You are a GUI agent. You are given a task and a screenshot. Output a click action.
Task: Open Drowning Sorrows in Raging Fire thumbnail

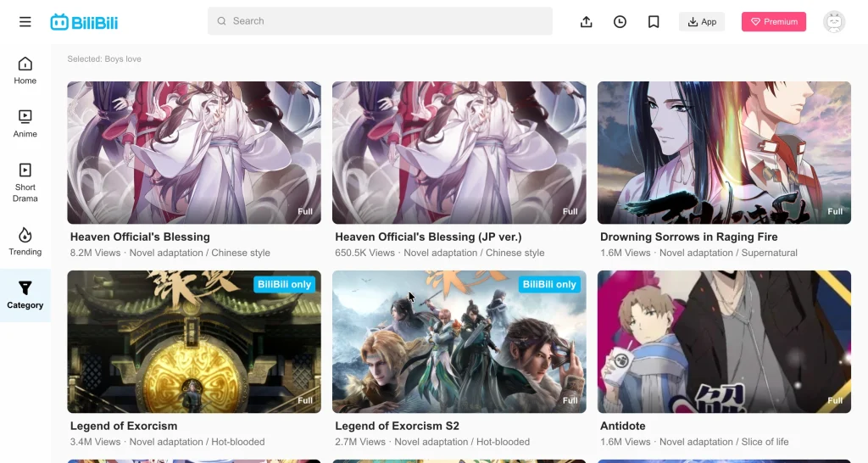click(724, 153)
